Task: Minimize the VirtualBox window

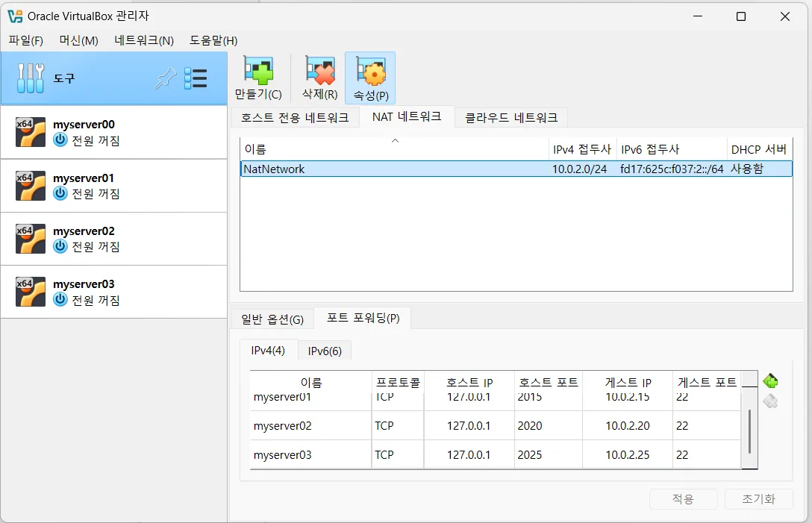Action: click(x=698, y=16)
